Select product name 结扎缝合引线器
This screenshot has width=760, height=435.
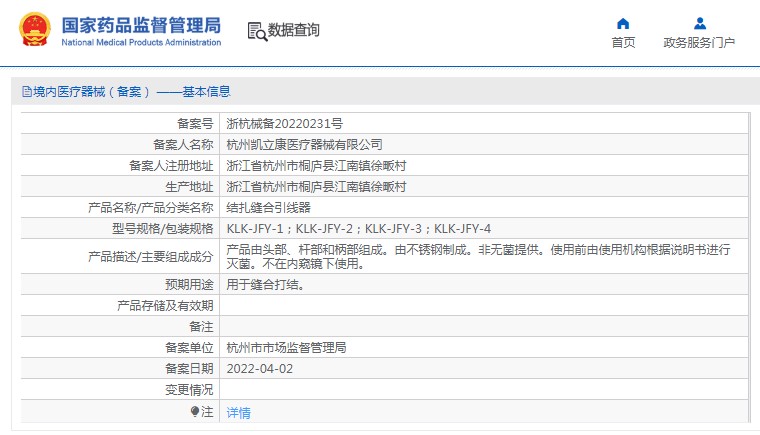coord(269,208)
